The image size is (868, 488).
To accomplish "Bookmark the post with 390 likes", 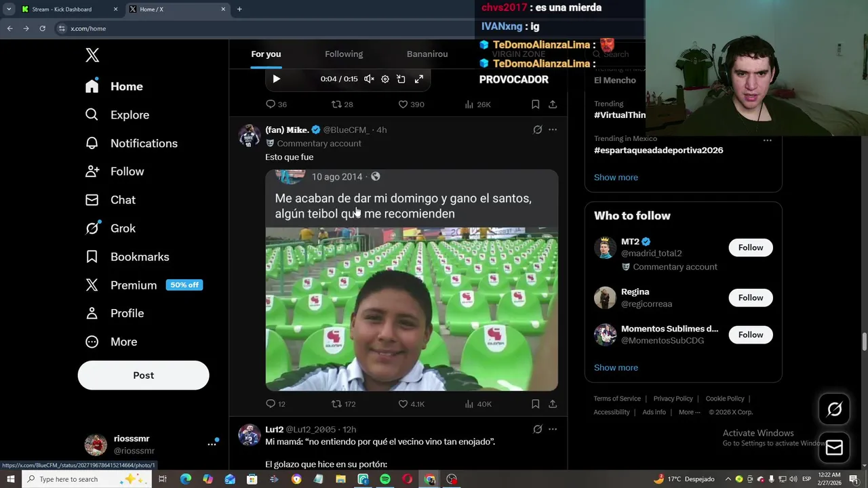I will point(535,104).
